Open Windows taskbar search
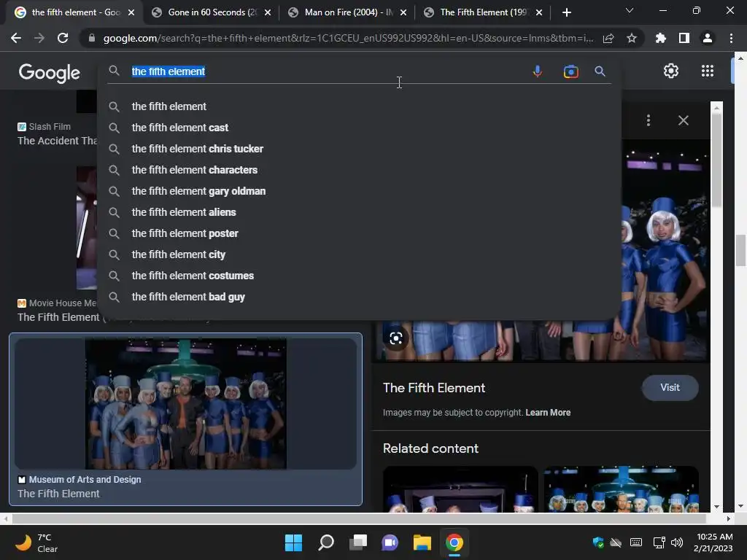The image size is (747, 560). (326, 542)
